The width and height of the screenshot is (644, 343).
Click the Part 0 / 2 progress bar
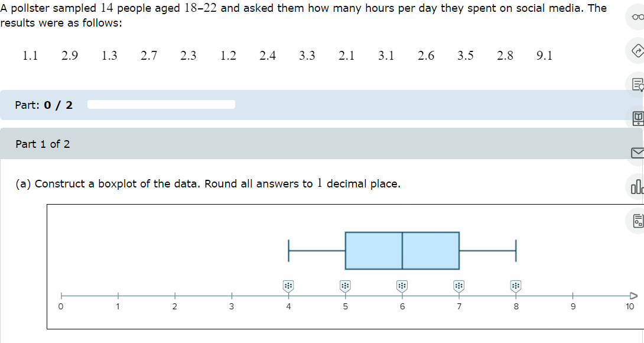pyautogui.click(x=161, y=105)
